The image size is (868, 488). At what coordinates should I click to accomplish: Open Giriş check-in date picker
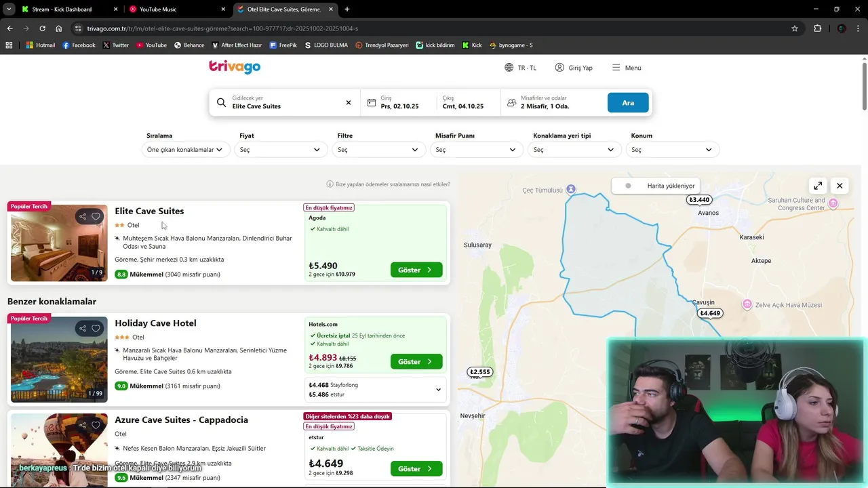[x=400, y=102]
